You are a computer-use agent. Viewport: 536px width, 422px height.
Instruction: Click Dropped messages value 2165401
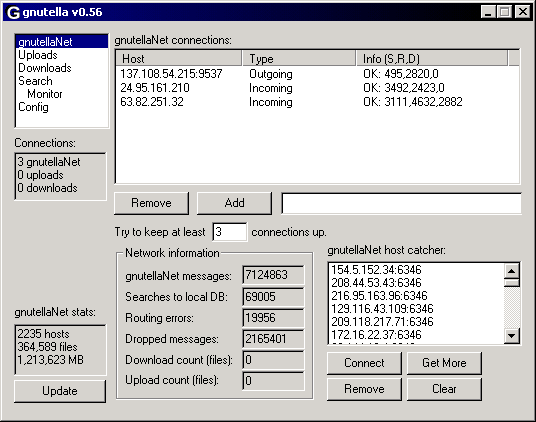273,339
